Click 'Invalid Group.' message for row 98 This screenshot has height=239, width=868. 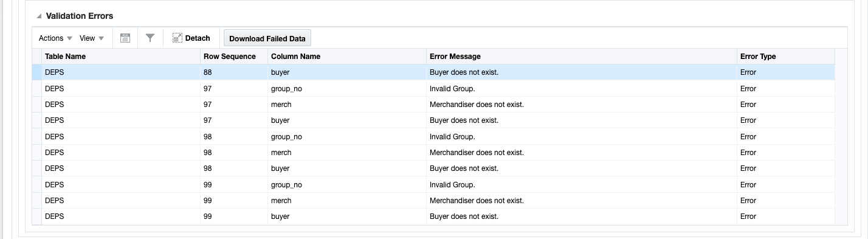click(452, 137)
